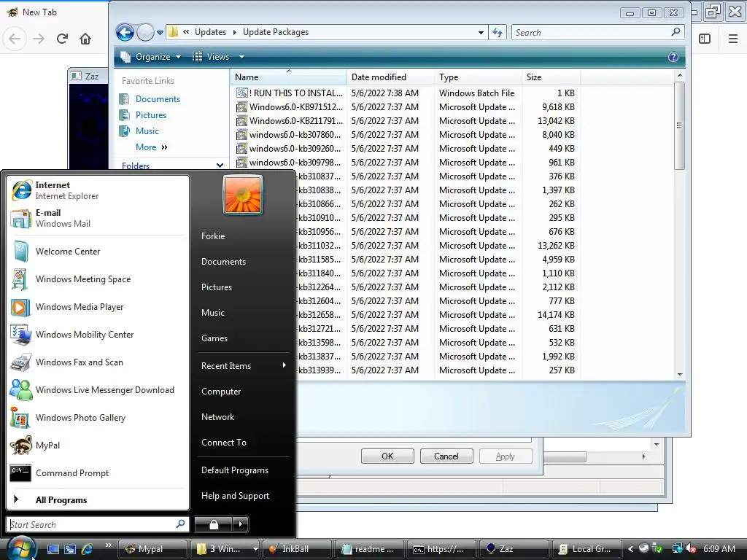Open Network from Start menu
This screenshot has height=560, width=747.
click(x=244, y=416)
